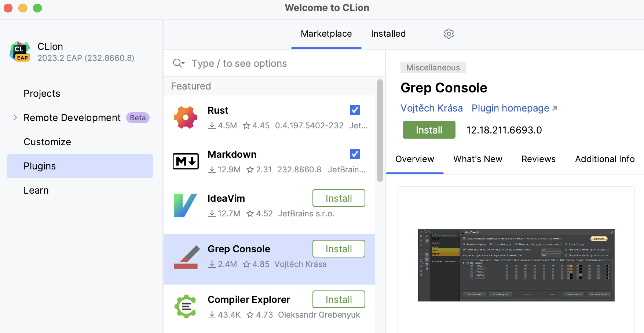Uncheck the Rust plugin checkbox
This screenshot has height=333, width=644.
(355, 110)
